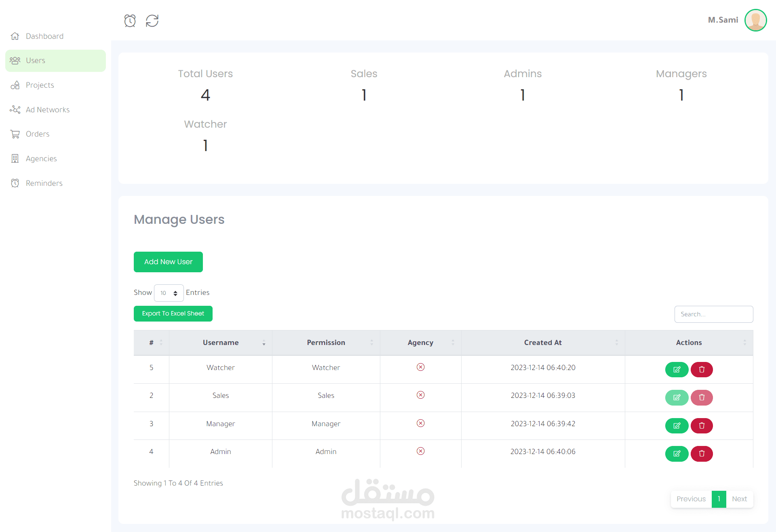Delete the Admin user row
This screenshot has width=776, height=532.
pyautogui.click(x=702, y=454)
